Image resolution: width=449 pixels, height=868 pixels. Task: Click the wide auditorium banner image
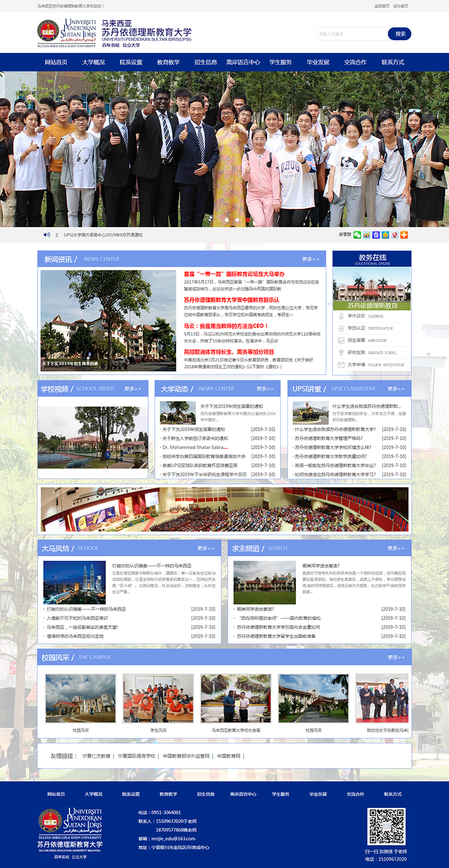[224, 509]
